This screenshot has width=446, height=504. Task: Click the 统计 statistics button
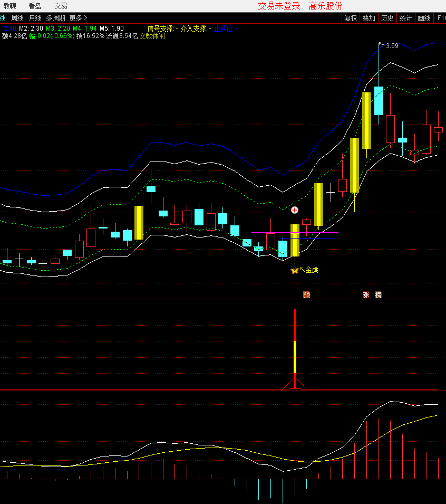click(x=405, y=18)
